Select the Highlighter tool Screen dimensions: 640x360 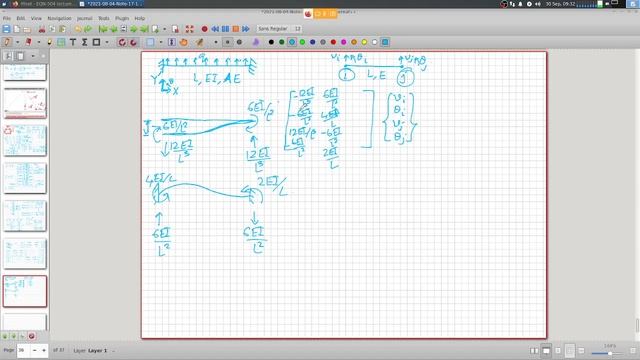pos(49,42)
